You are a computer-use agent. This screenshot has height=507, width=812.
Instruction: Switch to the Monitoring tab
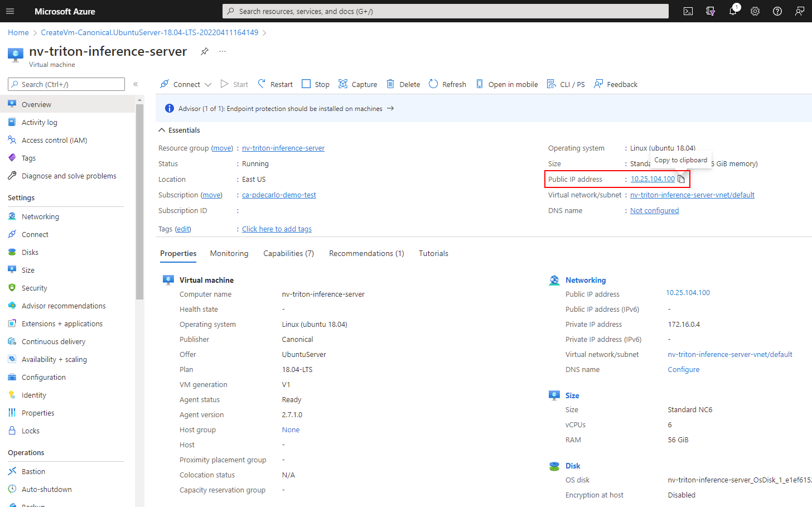point(229,253)
